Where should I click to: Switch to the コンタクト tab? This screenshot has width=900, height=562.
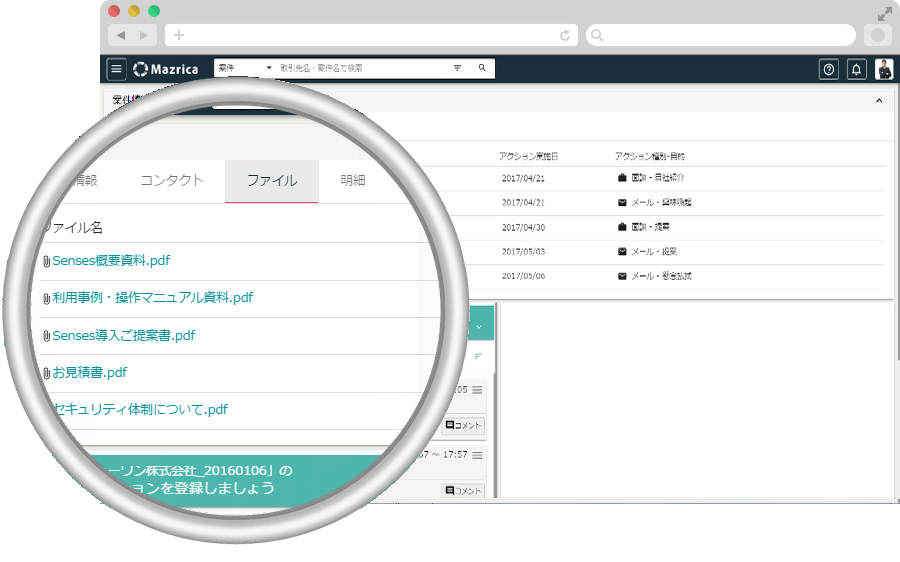(x=171, y=181)
